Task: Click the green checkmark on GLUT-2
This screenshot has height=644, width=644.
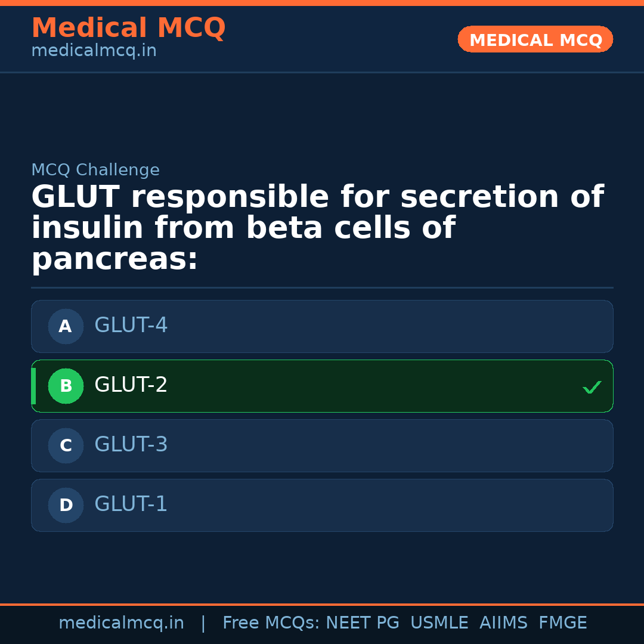Action: coord(592,388)
